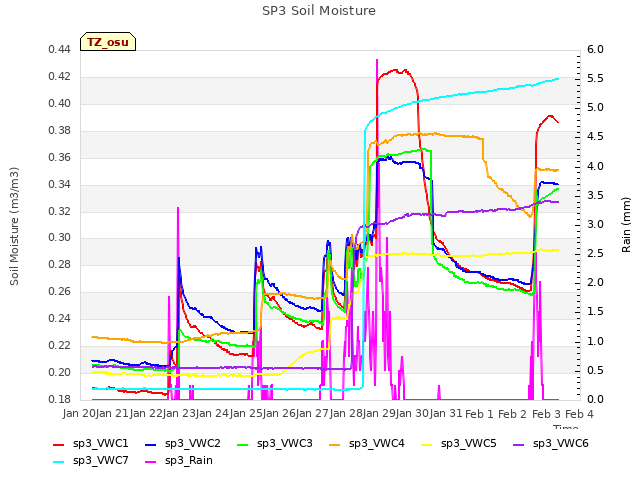Click the orange sp3_VWC4 legend swatch
640x480 pixels.
(x=335, y=444)
